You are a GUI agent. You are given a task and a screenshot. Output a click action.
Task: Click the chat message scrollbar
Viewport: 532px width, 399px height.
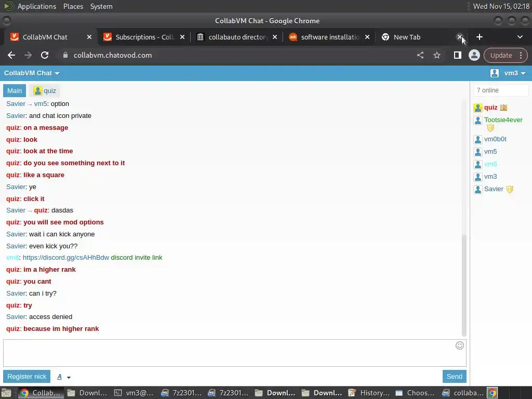coord(464,285)
